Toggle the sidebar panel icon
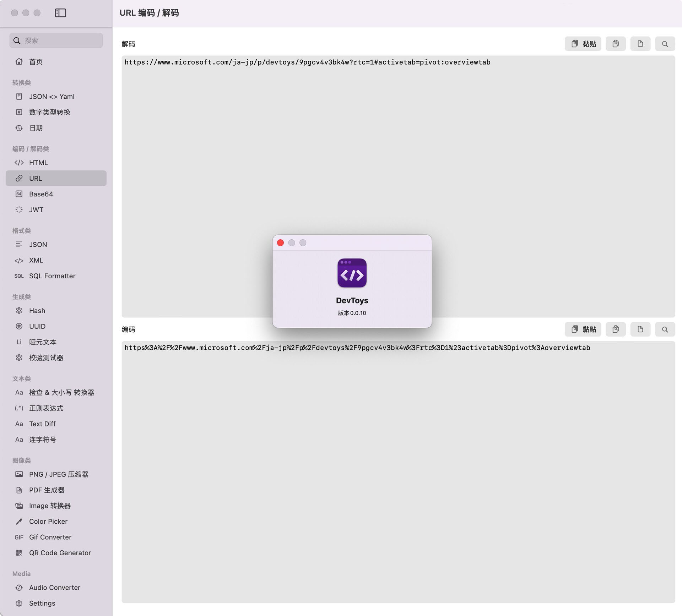 point(60,13)
